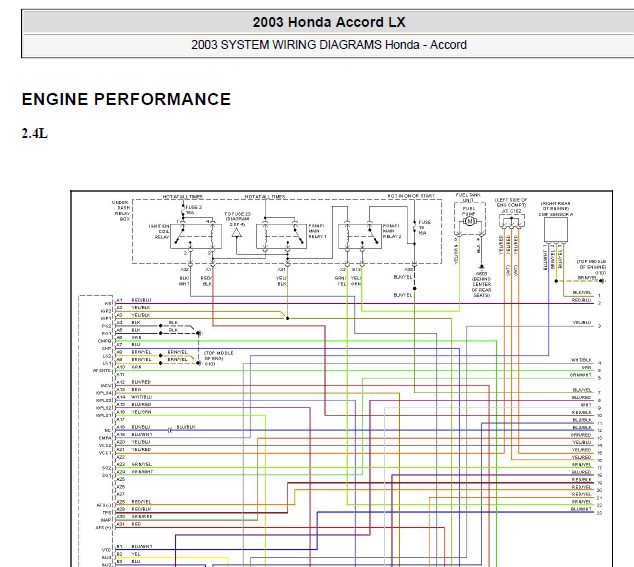Click the fuel pump motor symbol
The width and height of the screenshot is (634, 567).
click(469, 221)
